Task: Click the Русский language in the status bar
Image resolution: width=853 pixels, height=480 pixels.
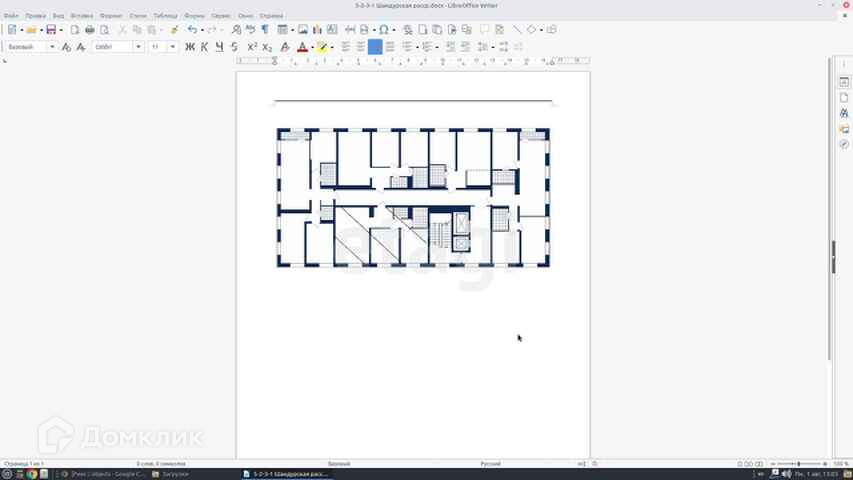Action: click(490, 464)
